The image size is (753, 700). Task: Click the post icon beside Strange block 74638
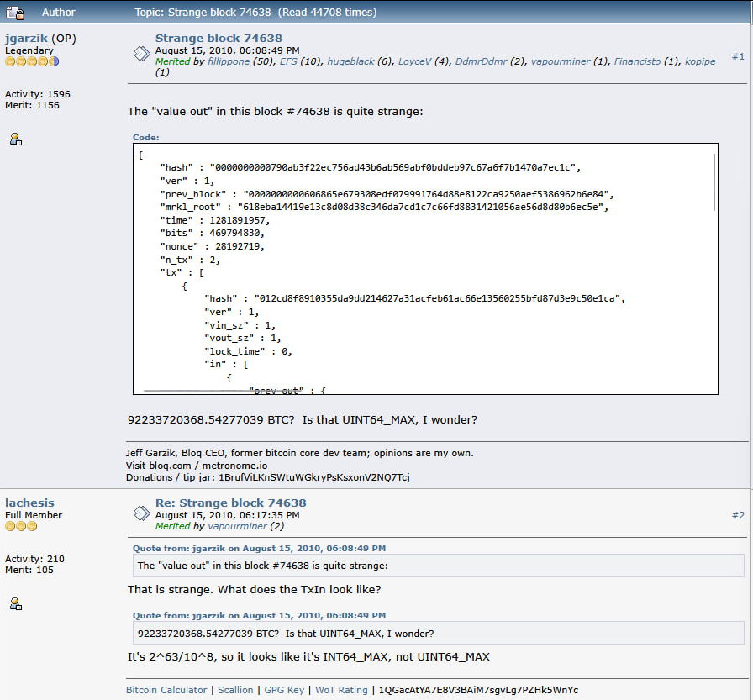(142, 54)
